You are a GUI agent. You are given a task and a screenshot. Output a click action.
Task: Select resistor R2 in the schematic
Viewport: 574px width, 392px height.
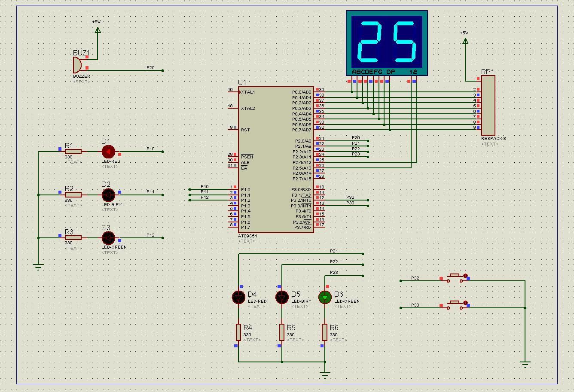coord(73,194)
